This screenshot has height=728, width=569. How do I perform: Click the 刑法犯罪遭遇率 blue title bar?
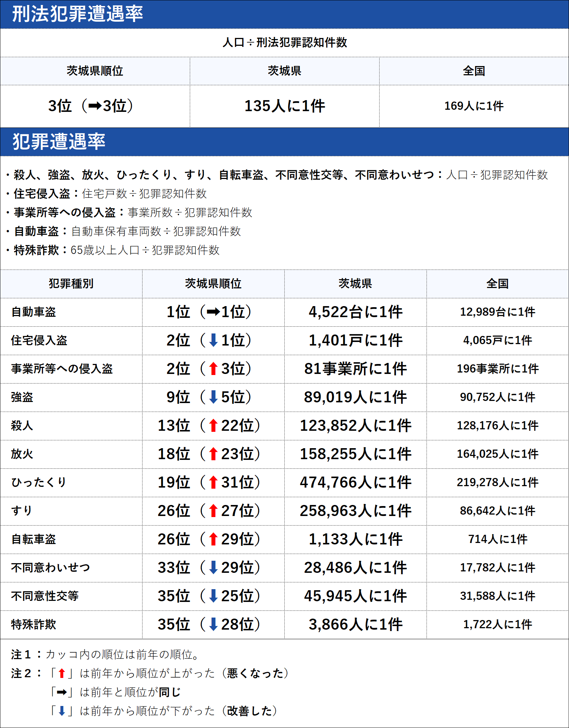point(78,13)
